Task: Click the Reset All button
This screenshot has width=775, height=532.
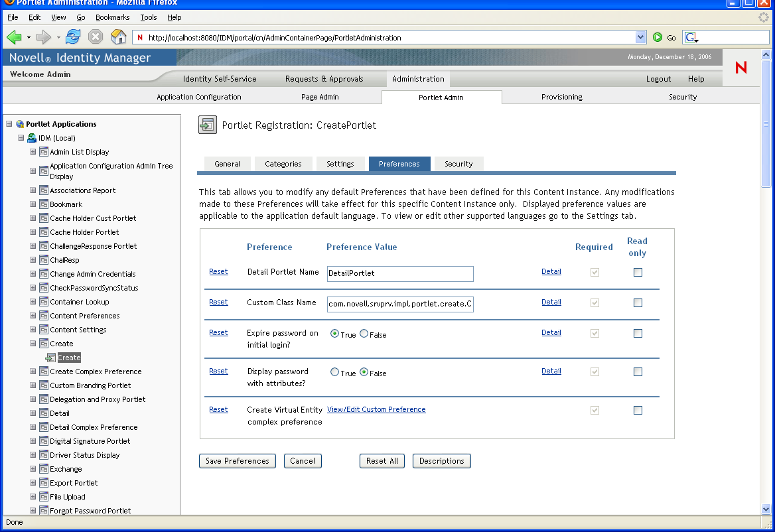Action: click(x=382, y=461)
